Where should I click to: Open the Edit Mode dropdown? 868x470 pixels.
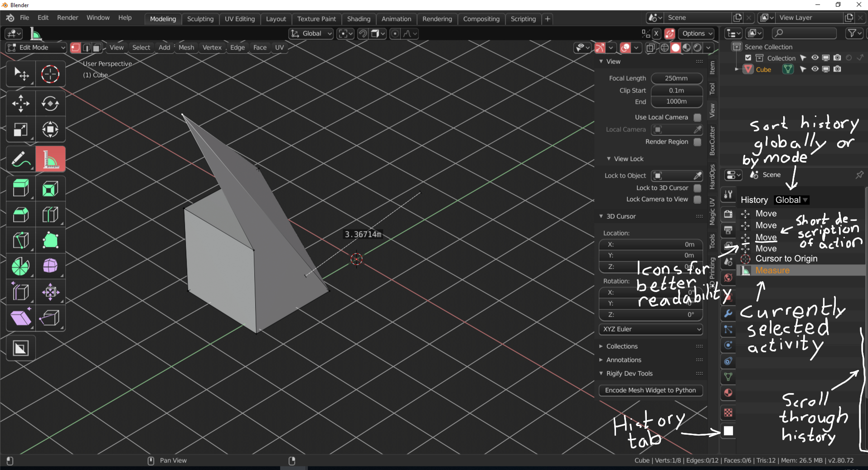36,48
